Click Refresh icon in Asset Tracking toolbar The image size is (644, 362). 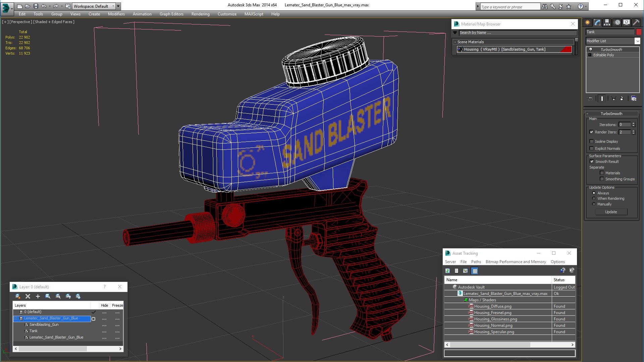447,271
